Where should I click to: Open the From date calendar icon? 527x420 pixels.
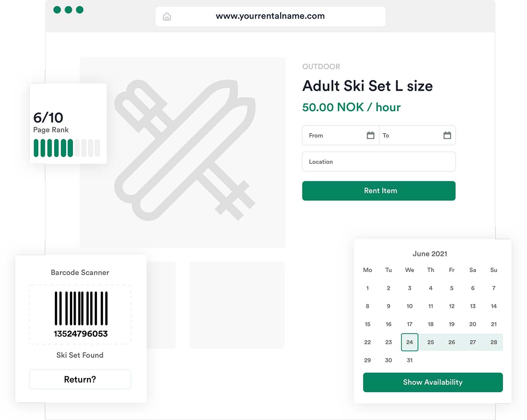[x=370, y=135]
